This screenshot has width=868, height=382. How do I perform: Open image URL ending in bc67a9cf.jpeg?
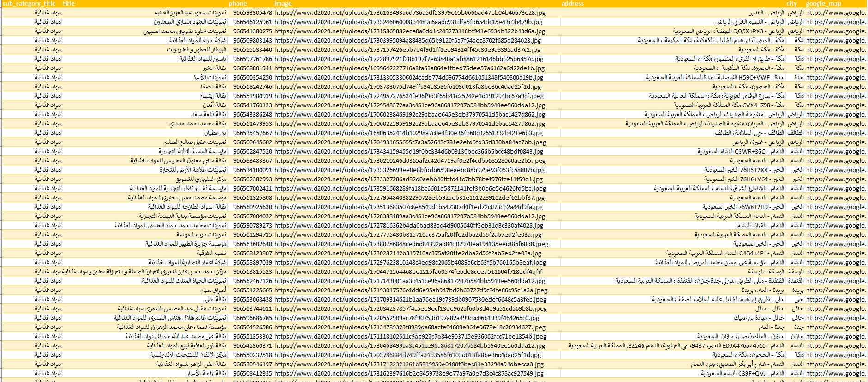coord(409,96)
